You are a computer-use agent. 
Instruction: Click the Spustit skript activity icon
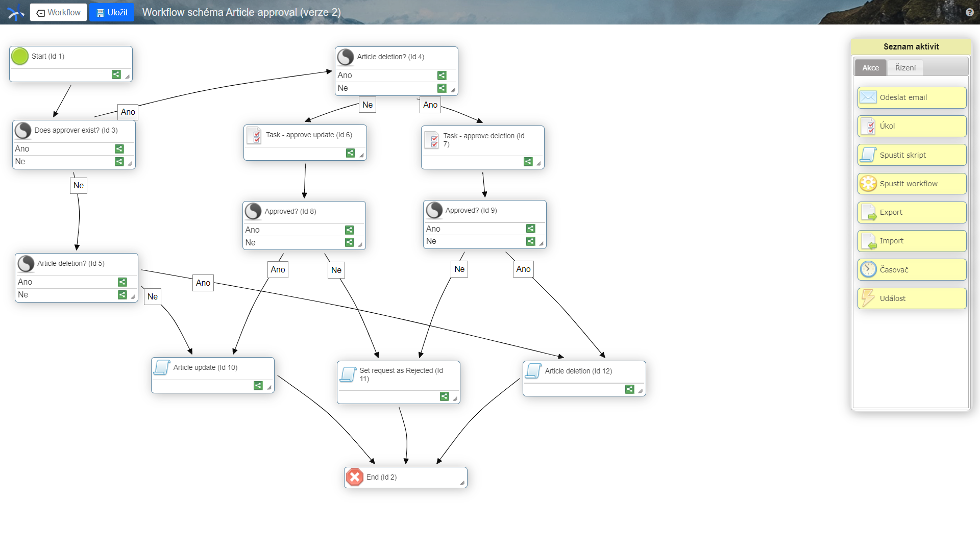click(x=868, y=154)
